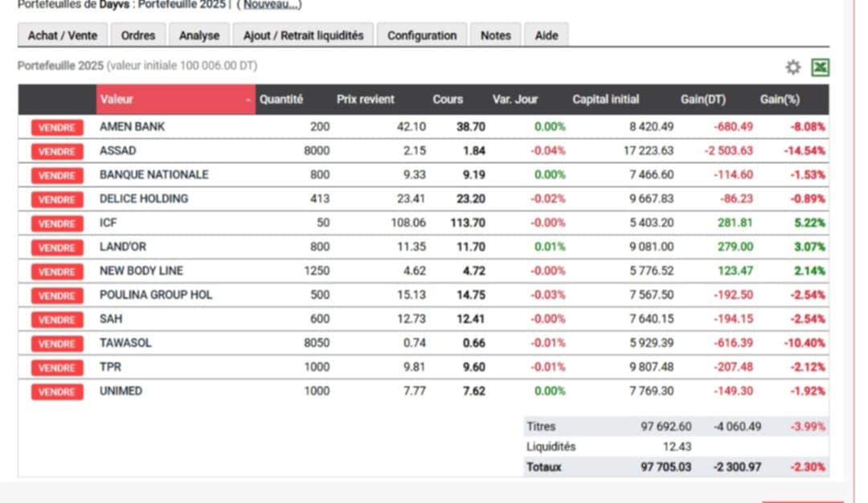Open the Configuration tab

pos(422,35)
